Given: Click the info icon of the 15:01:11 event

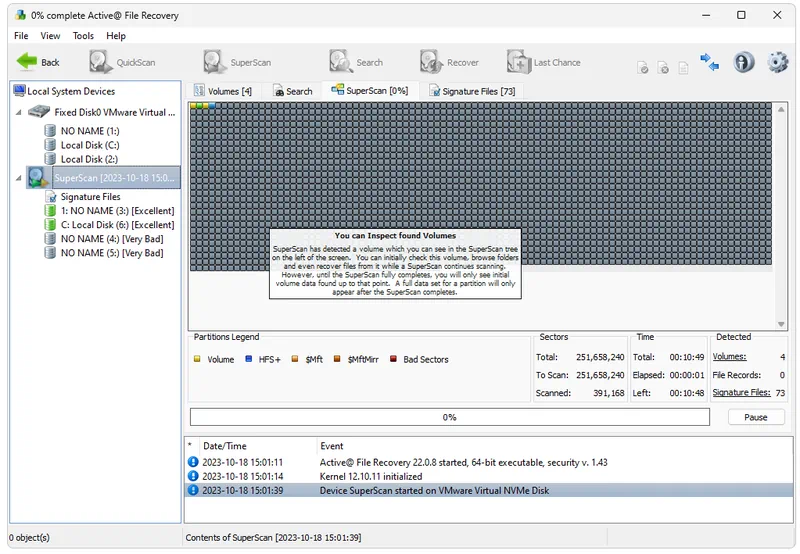Looking at the screenshot, I should click(x=193, y=462).
